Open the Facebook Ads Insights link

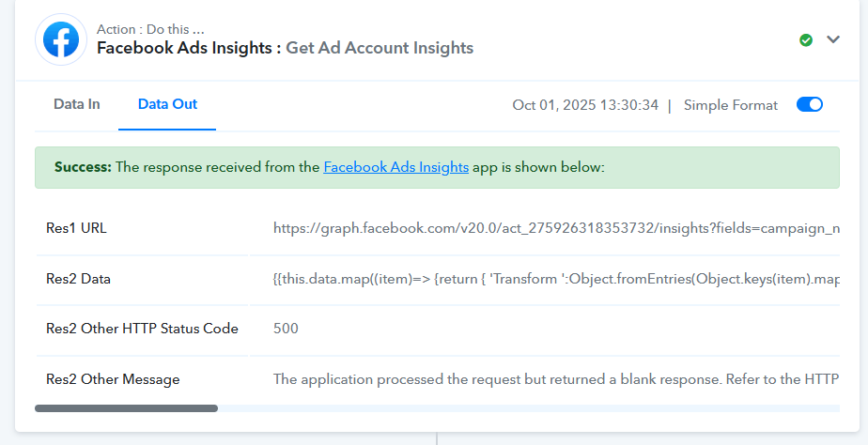click(x=395, y=167)
